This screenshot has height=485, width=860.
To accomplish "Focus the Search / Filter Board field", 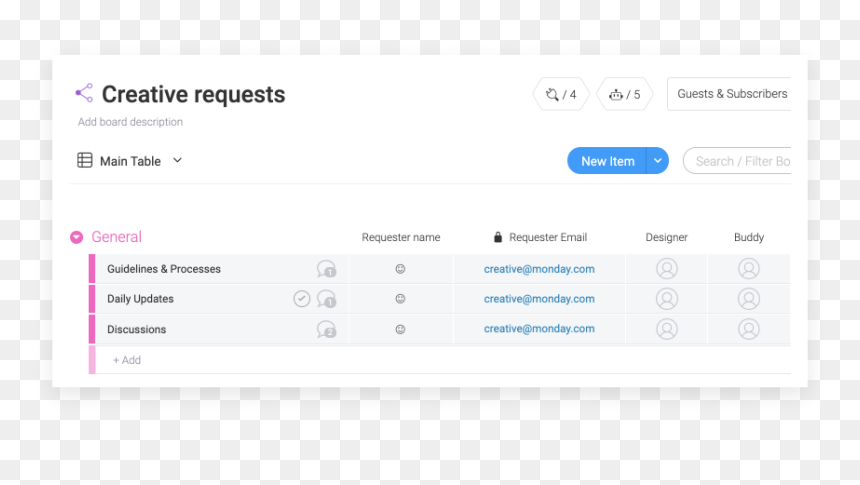I will [x=737, y=161].
